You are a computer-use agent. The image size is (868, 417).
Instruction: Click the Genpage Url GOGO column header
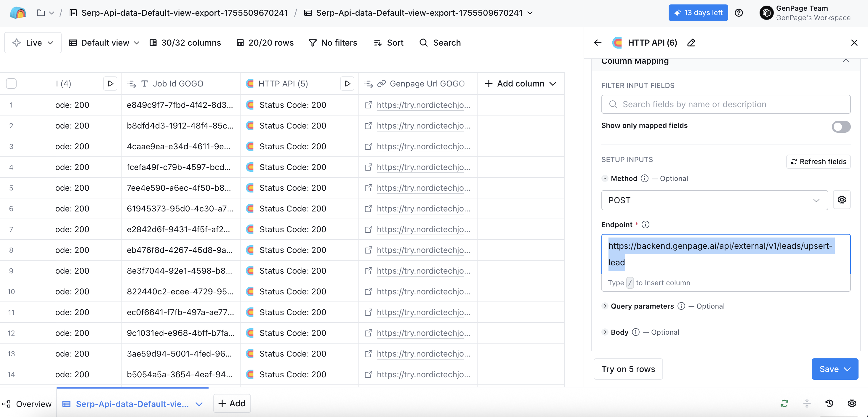418,84
